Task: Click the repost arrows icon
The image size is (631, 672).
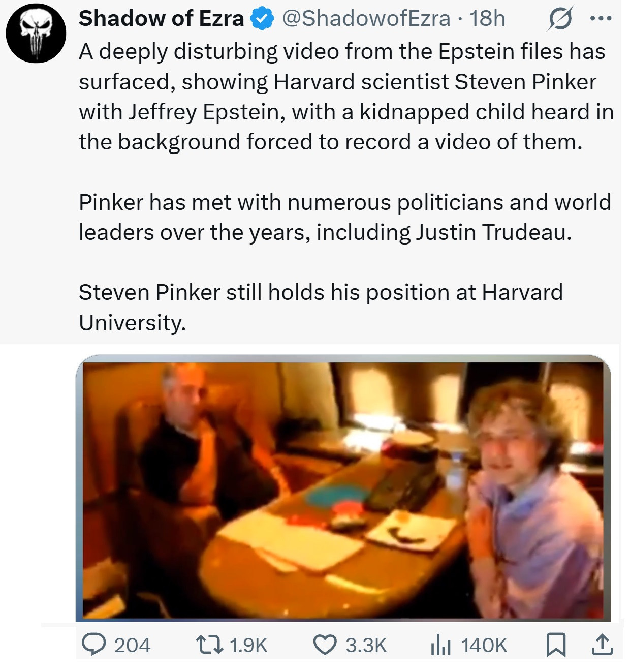Action: 209,645
